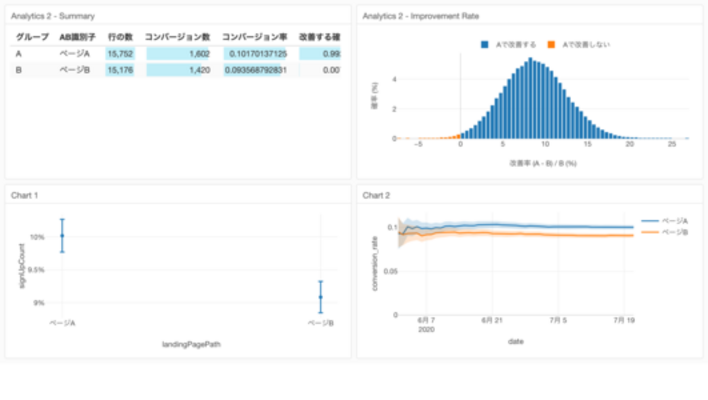
Task: Click the 1,420 conversions cell
Action: (178, 70)
